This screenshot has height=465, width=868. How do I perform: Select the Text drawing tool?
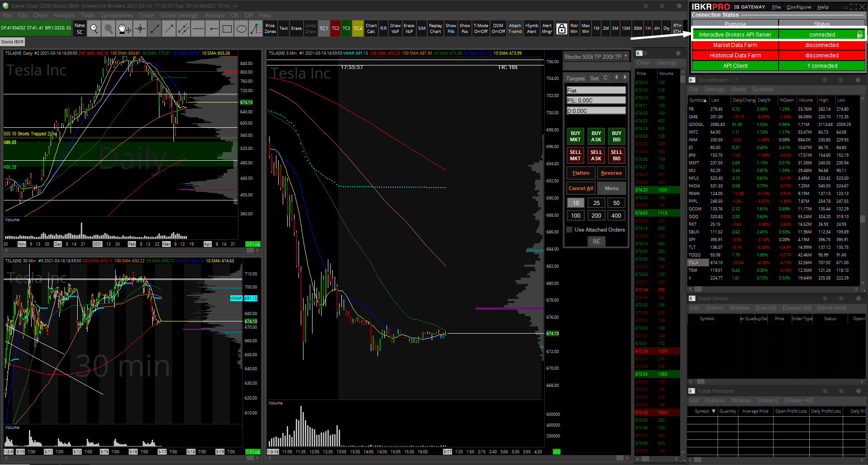click(284, 28)
